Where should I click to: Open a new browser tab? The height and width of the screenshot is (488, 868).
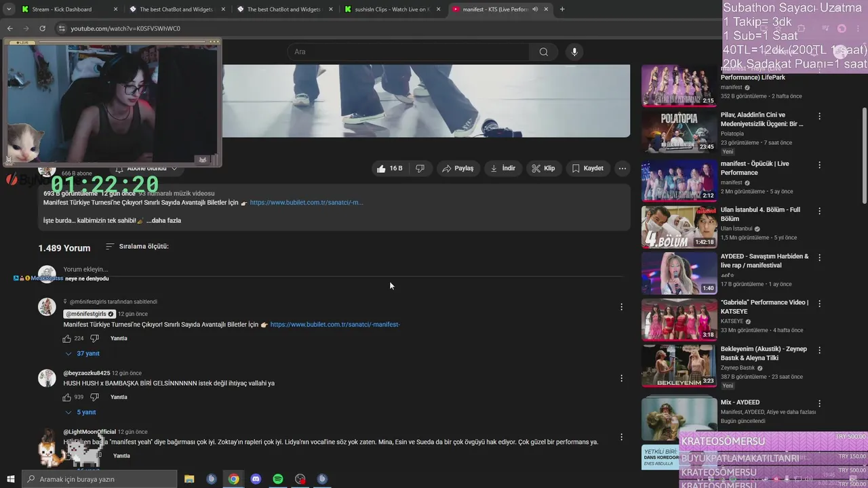click(x=562, y=9)
